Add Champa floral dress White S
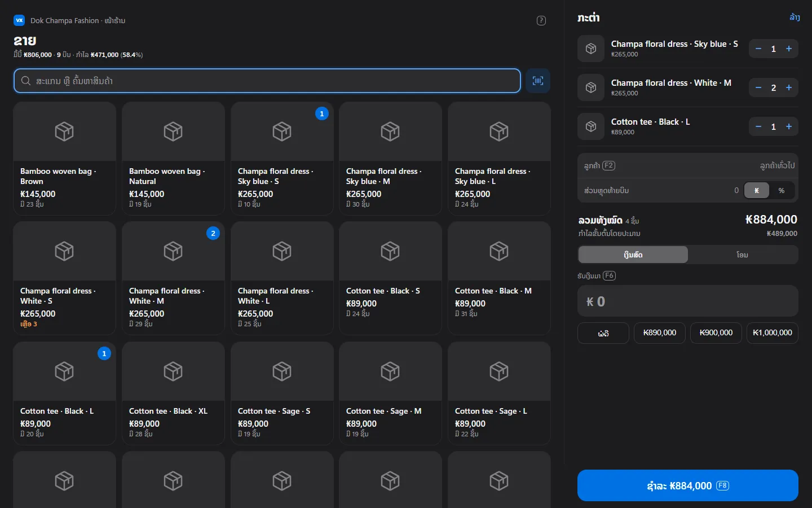 pos(64,278)
